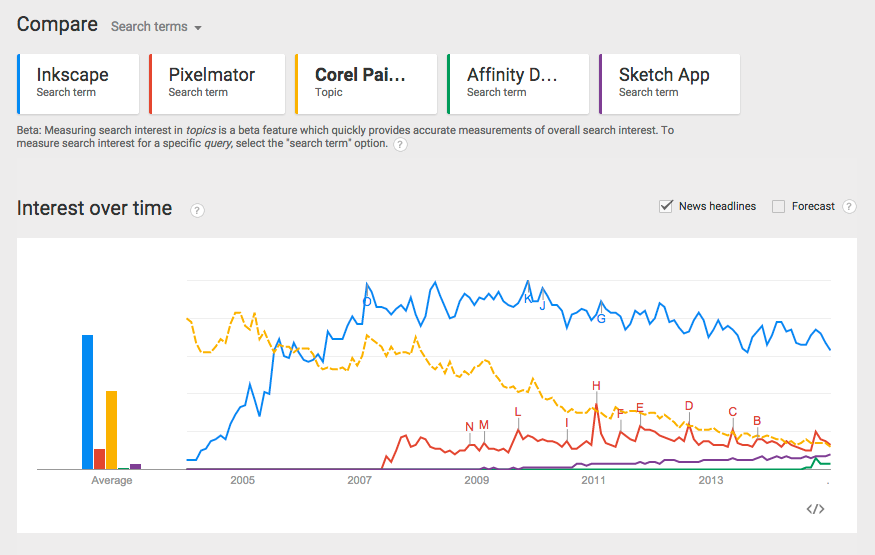
Task: Enable the Forecast checkbox
Action: (779, 206)
